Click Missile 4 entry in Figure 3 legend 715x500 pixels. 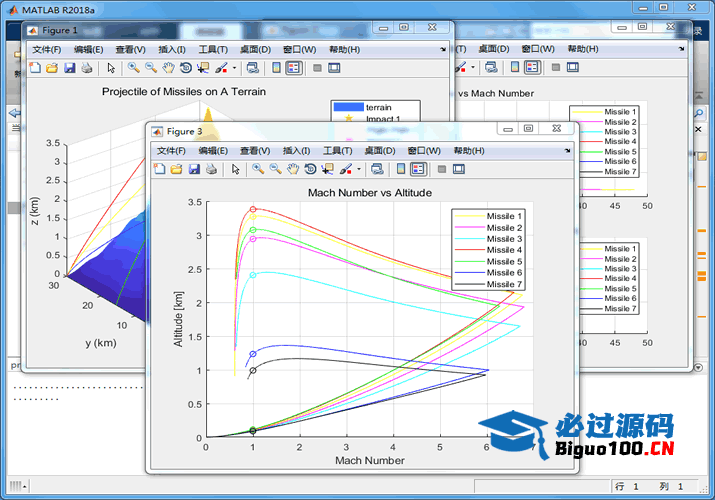click(x=488, y=250)
